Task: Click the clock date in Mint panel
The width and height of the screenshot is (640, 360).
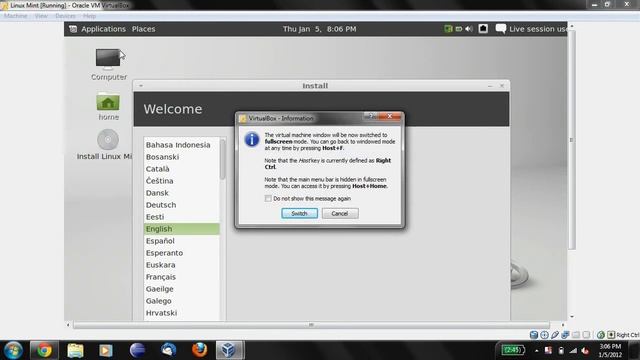Action: [x=320, y=29]
